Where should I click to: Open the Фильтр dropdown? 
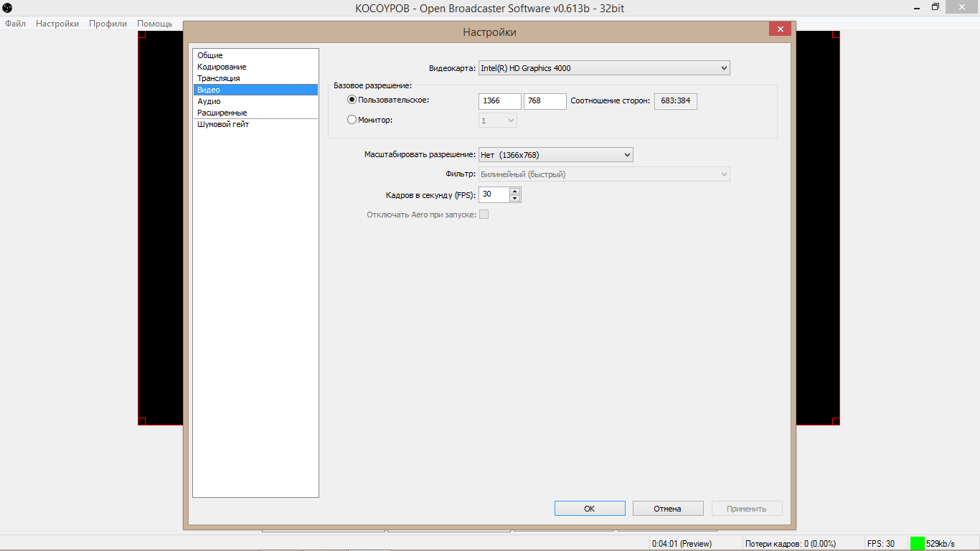(x=604, y=174)
